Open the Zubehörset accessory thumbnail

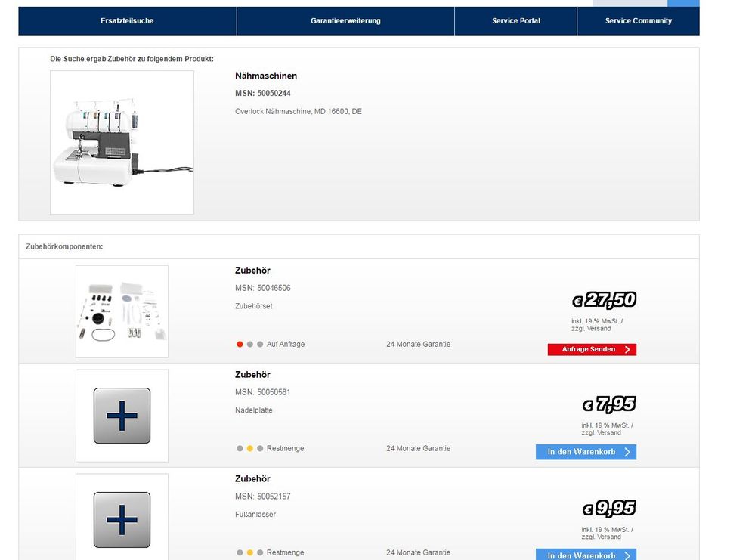coord(122,311)
